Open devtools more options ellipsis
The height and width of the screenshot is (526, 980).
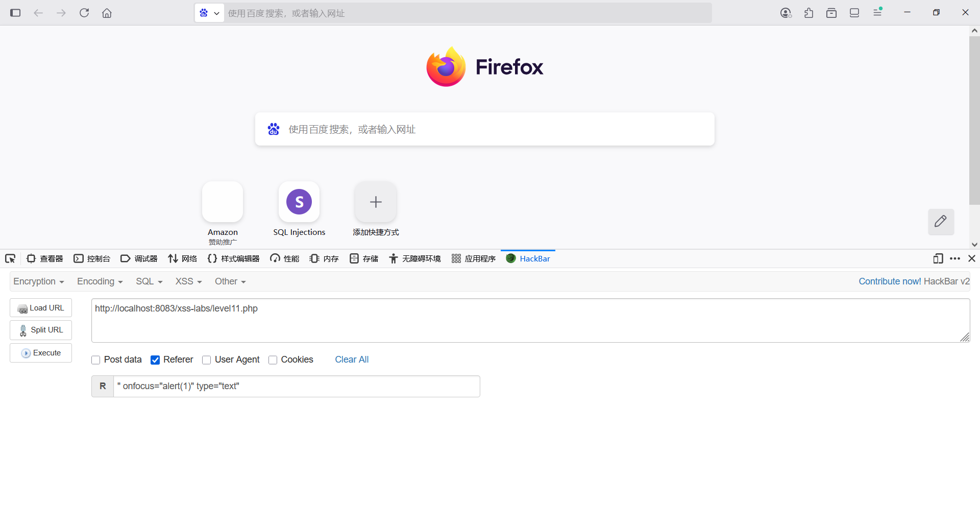pos(955,259)
